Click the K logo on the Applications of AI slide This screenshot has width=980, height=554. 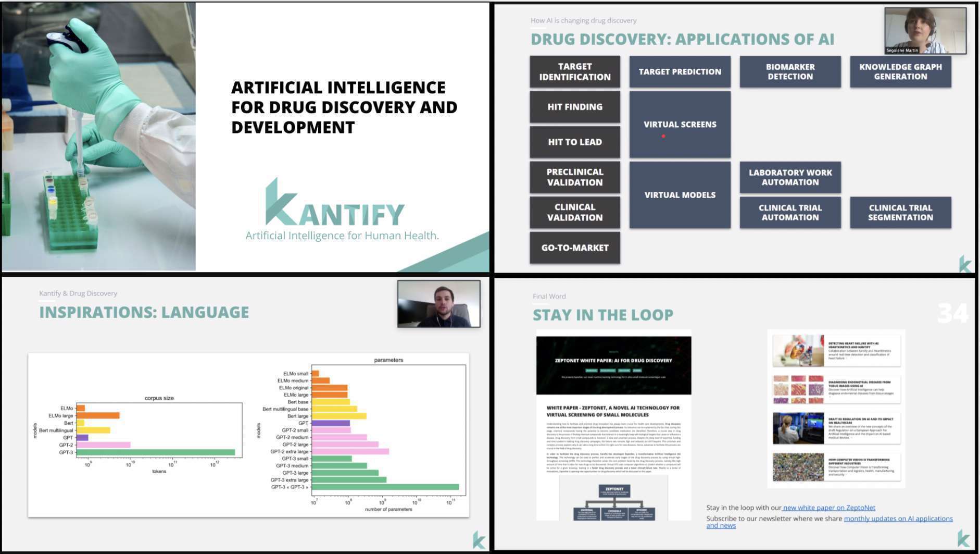click(965, 263)
